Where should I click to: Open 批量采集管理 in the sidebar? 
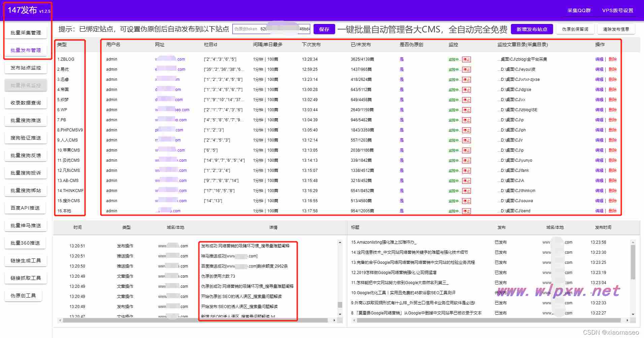[26, 33]
